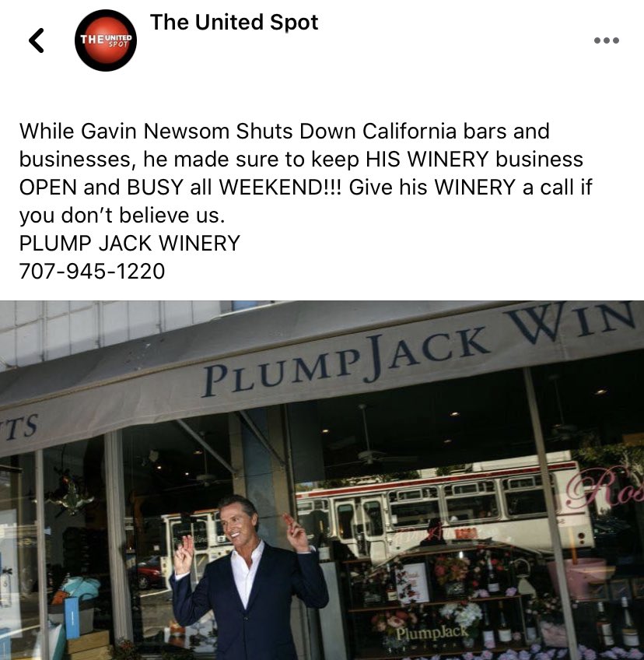Open the three-dot more options menu

[606, 40]
